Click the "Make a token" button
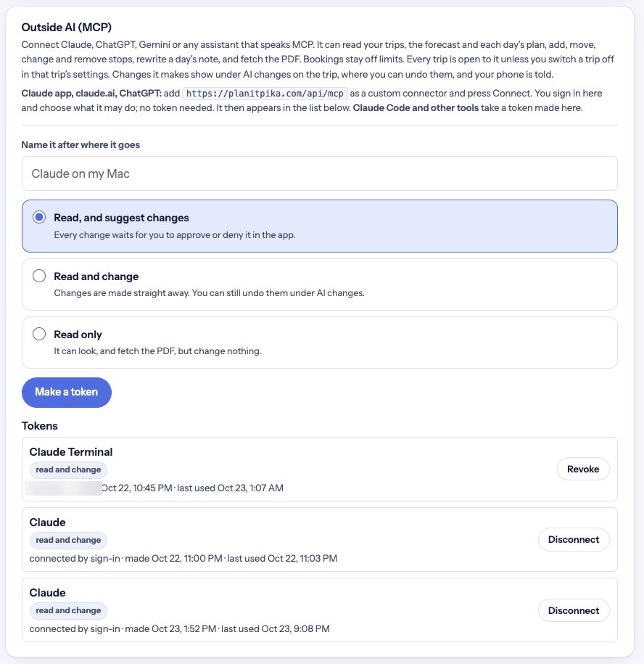Screen dimensions: 644x664 point(67,392)
